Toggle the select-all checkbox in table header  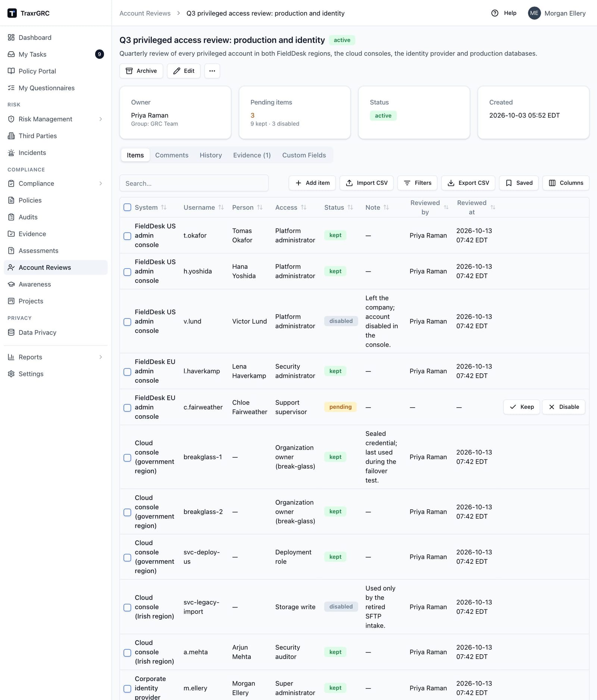click(x=127, y=207)
